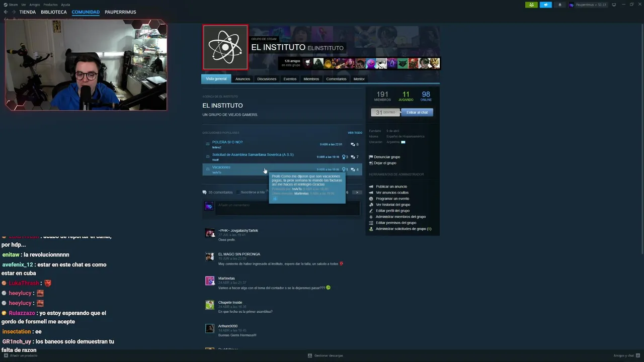
Task: Open the Productos menu
Action: 50,5
